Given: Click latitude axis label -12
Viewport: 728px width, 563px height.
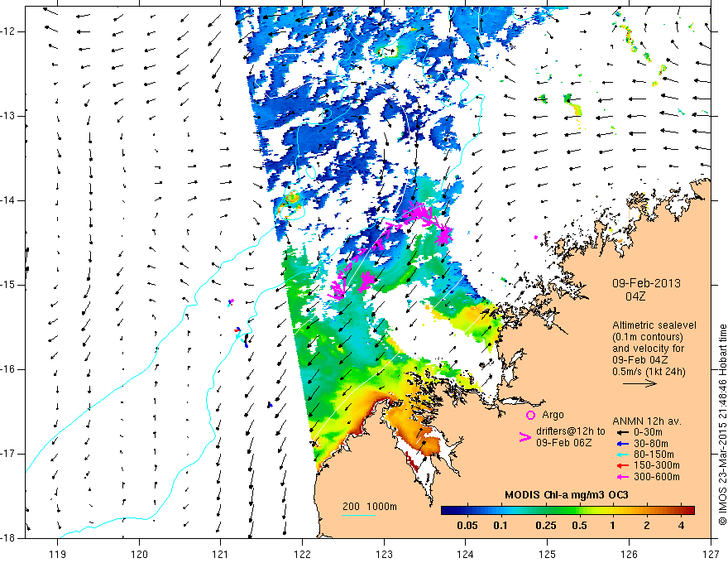Looking at the screenshot, I should click(8, 31).
